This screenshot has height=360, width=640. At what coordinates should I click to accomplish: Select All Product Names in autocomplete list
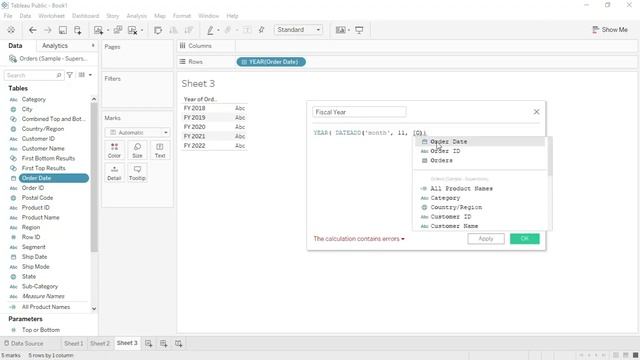coord(480,189)
